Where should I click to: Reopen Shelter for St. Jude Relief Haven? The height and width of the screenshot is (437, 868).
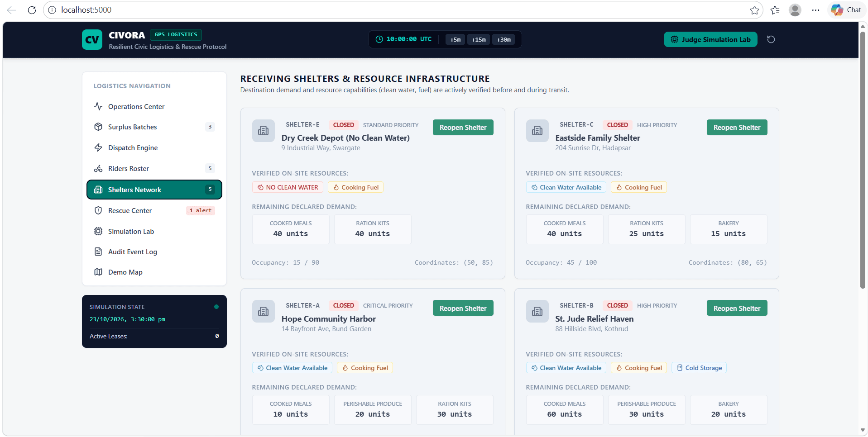click(x=737, y=308)
